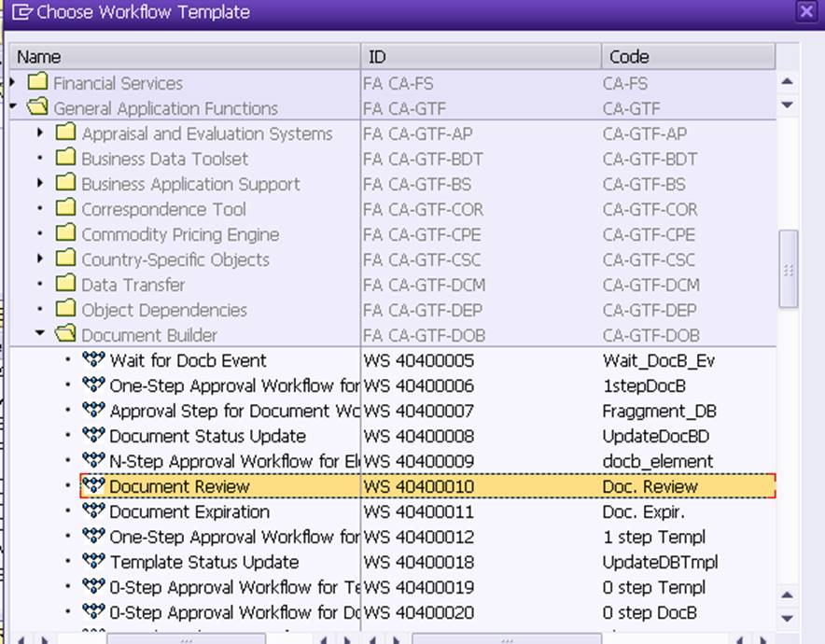Screen dimensions: 825x644
Task: Click the Data Transfer folder icon
Action: point(65,284)
